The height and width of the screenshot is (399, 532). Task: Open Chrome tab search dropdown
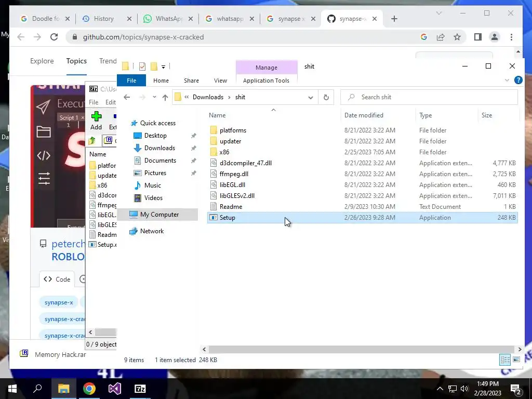tap(438, 13)
